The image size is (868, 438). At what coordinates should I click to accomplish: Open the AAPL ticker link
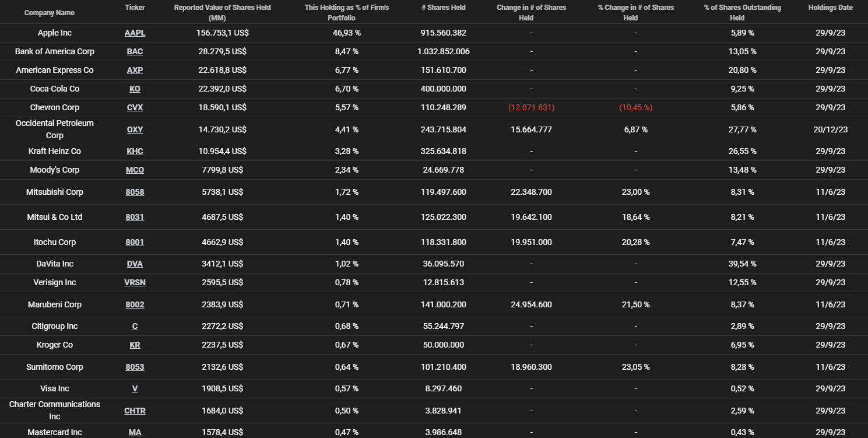click(135, 33)
